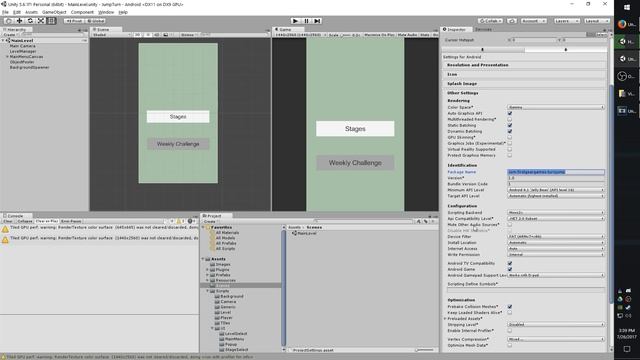
Task: Click the Scripting Define Symbols field
Action: pos(526,290)
